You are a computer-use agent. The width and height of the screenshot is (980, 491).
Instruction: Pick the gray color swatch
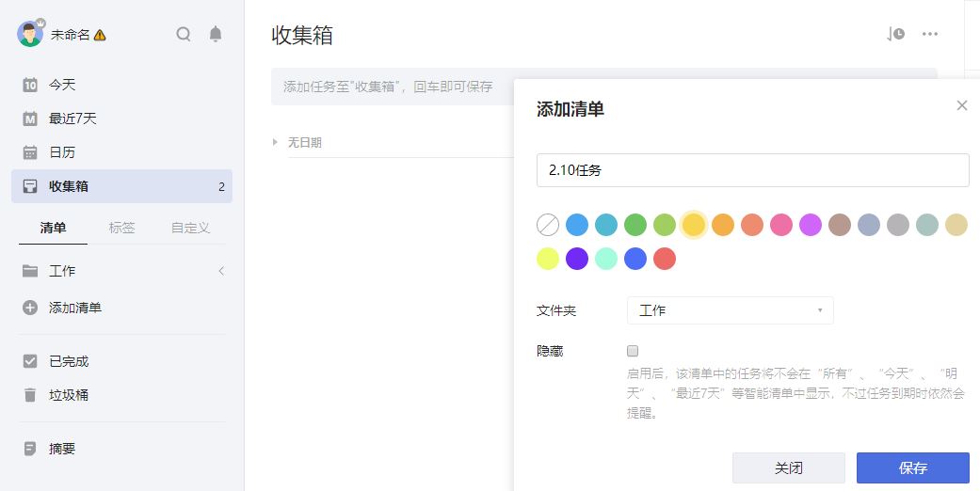(x=898, y=225)
